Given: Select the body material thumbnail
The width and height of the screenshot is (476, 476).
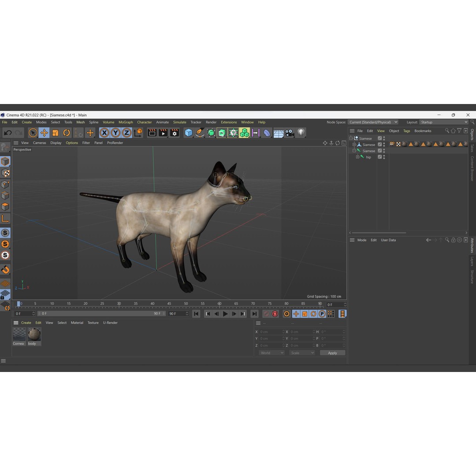Looking at the screenshot, I should pyautogui.click(x=34, y=337).
